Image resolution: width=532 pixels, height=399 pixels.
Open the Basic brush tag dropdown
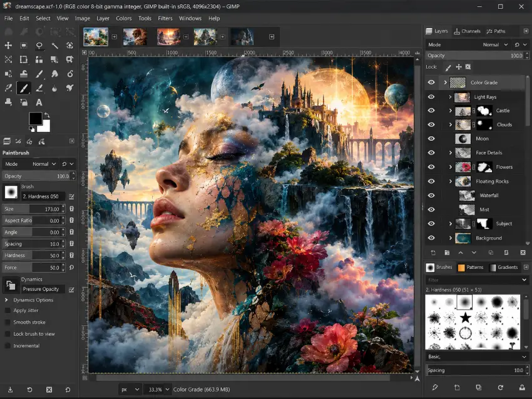[477, 356]
